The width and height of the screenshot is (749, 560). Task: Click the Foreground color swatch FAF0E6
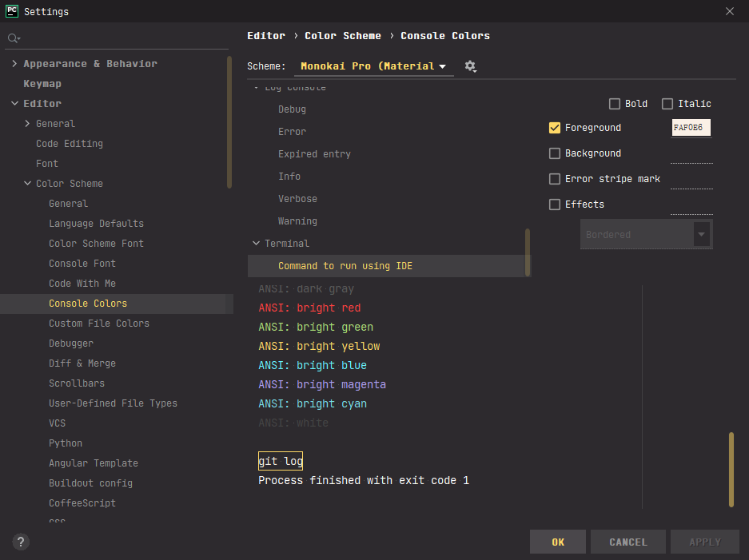(x=691, y=128)
